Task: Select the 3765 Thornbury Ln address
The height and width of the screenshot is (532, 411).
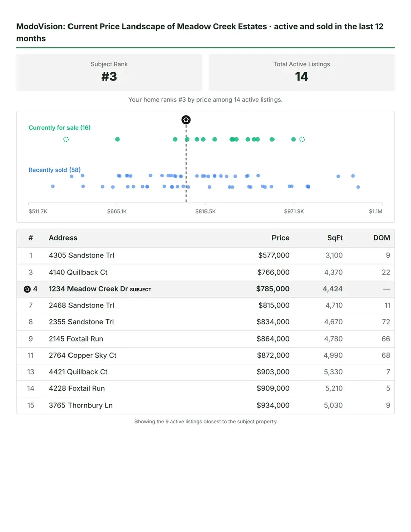Action: pyautogui.click(x=81, y=405)
